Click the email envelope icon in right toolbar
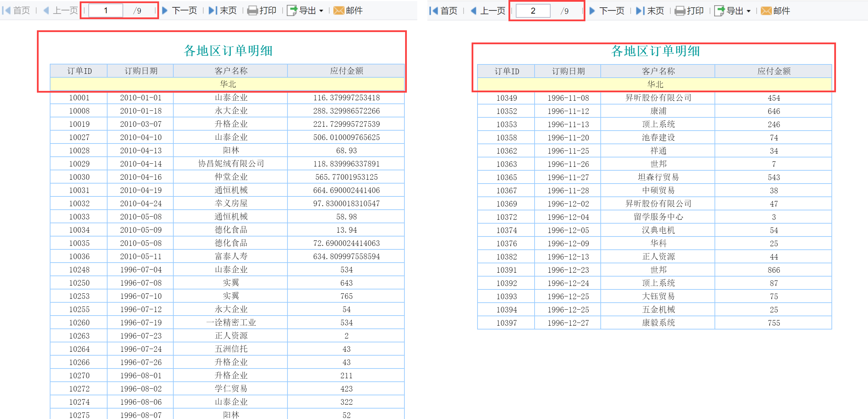Image resolution: width=868 pixels, height=419 pixels. click(766, 11)
